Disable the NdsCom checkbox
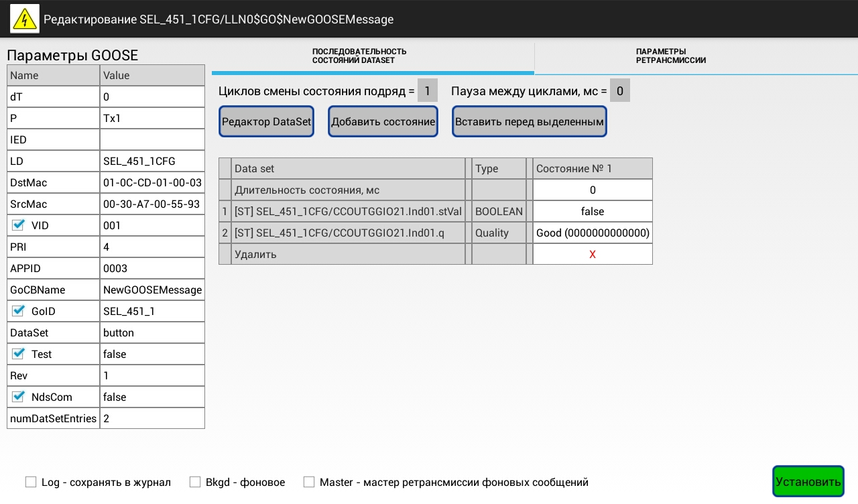858x504 pixels. tap(18, 397)
